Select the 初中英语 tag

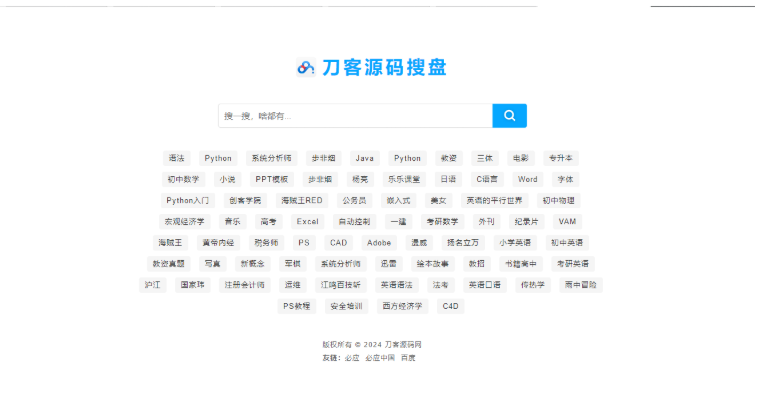(567, 243)
